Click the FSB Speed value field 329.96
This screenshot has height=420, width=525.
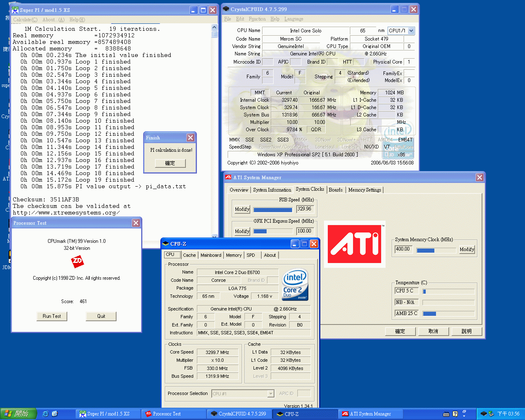tap(305, 209)
